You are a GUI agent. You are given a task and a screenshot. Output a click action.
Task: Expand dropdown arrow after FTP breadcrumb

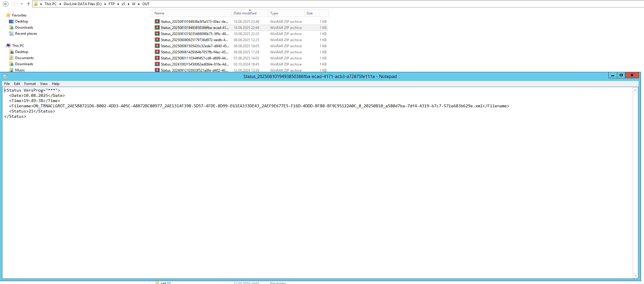tap(118, 4)
